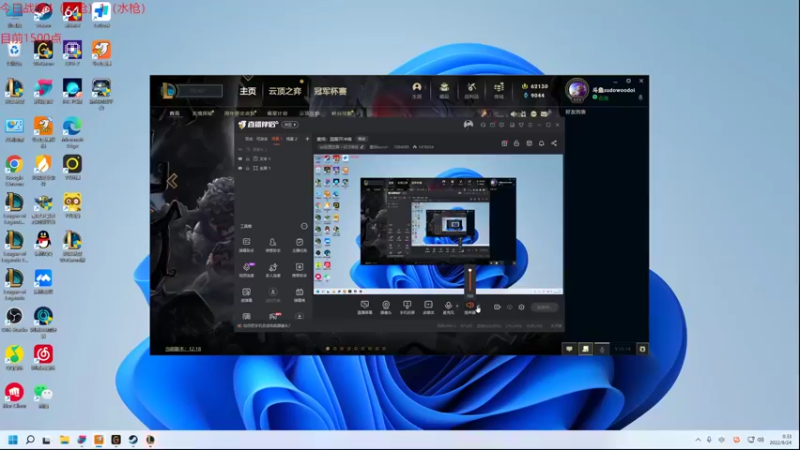Screen dimensions: 800x450
Task: Click the middle tool in second toolbox row
Action: coord(273,269)
